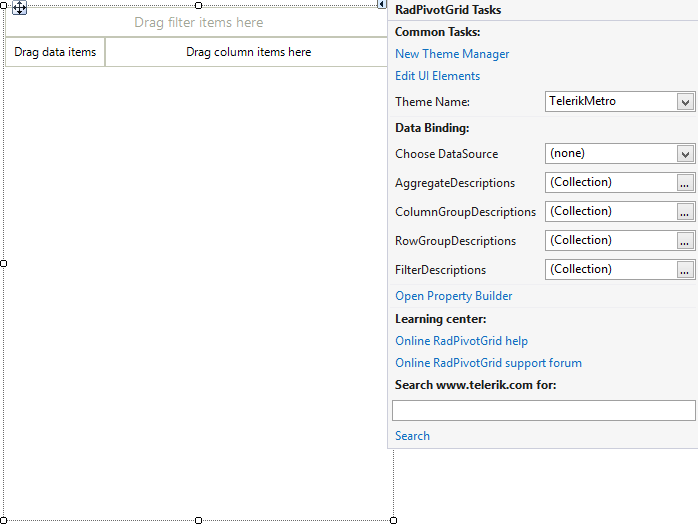Click the Drag column items here area
The width and height of the screenshot is (698, 524).
(x=247, y=52)
